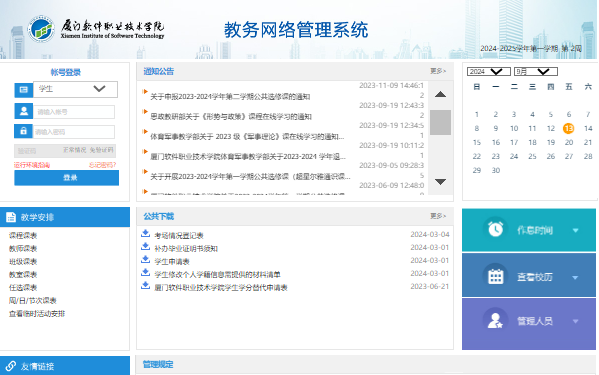Click the 教学安排 section header
Image resolution: width=599 pixels, height=375 pixels.
click(x=65, y=217)
